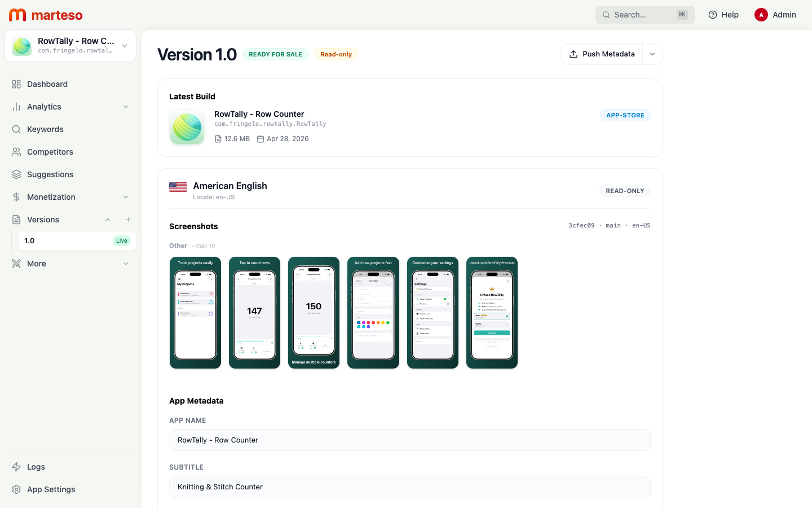Image resolution: width=812 pixels, height=508 pixels.
Task: Click the App Name field
Action: pyautogui.click(x=410, y=440)
